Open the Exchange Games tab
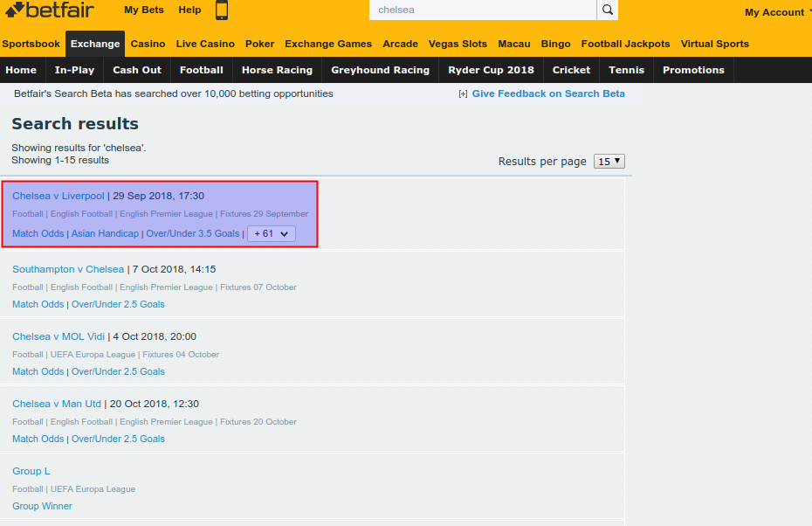This screenshot has height=526, width=812. point(328,44)
